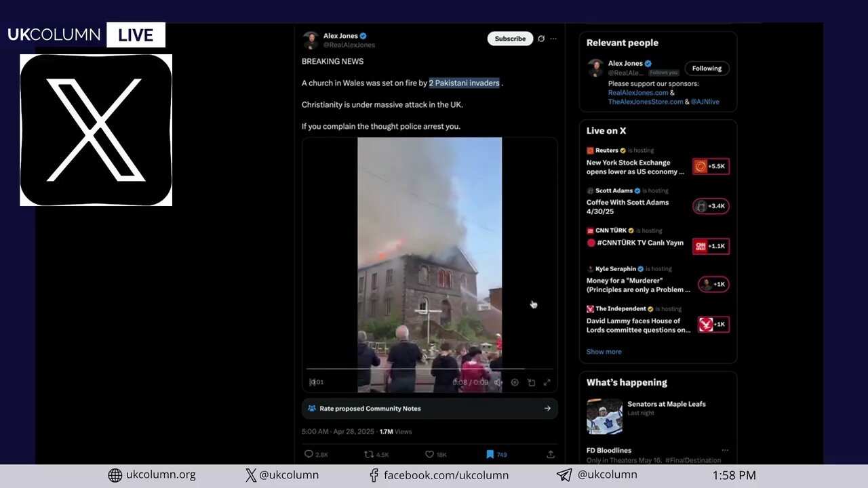The image size is (868, 488).
Task: Click Show more under Live on X
Action: (x=604, y=352)
